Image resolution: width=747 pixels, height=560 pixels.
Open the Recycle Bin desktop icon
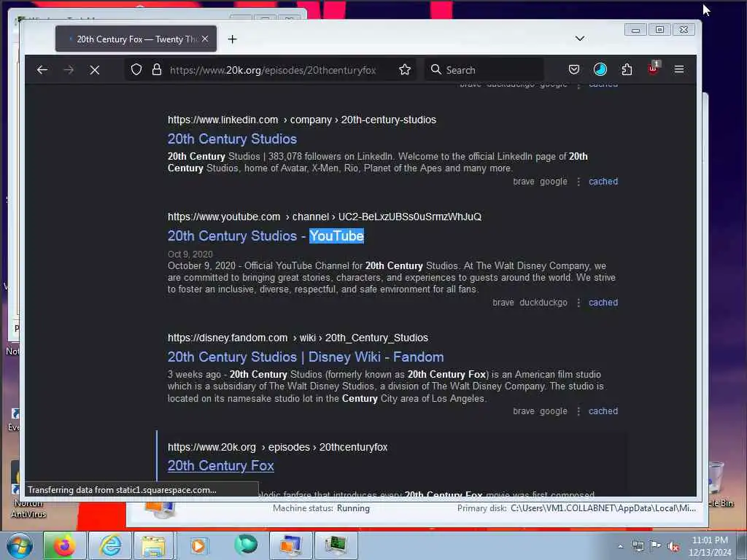pos(718,485)
